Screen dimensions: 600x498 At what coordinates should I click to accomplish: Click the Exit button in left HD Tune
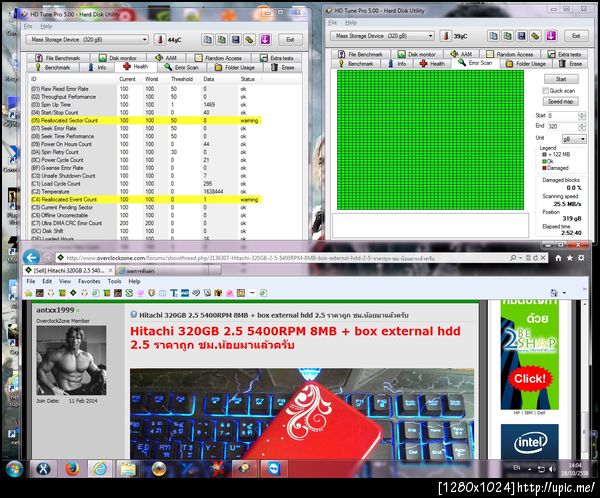(290, 40)
